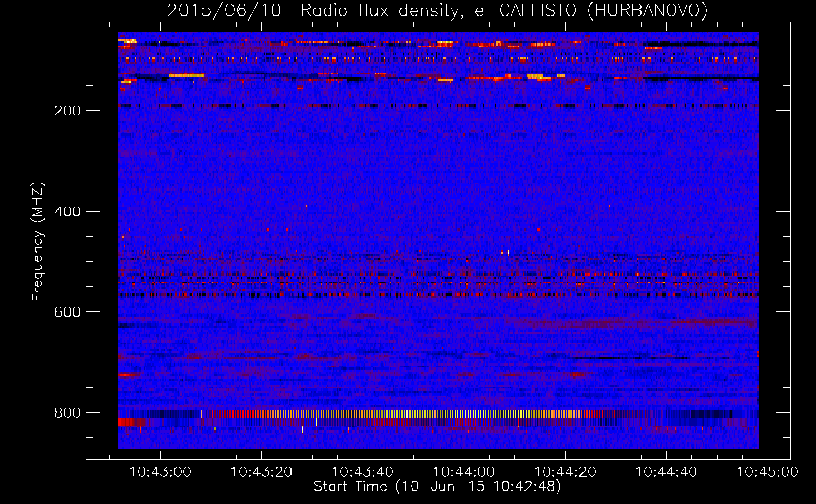This screenshot has width=816, height=504.
Task: Click the 'Start Time (10-Jun-15 10:42:48)' label
Action: point(437,487)
